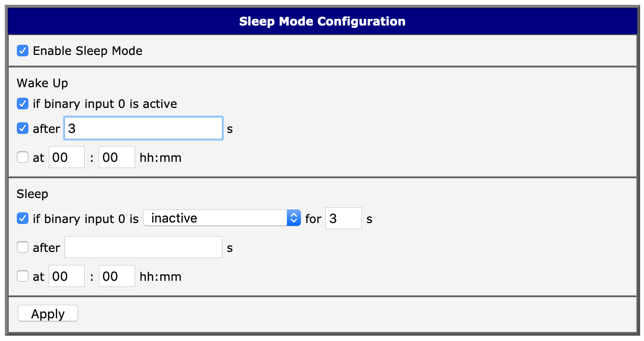Click the empty Sleep 'after' seconds field
644x341 pixels.
click(143, 248)
